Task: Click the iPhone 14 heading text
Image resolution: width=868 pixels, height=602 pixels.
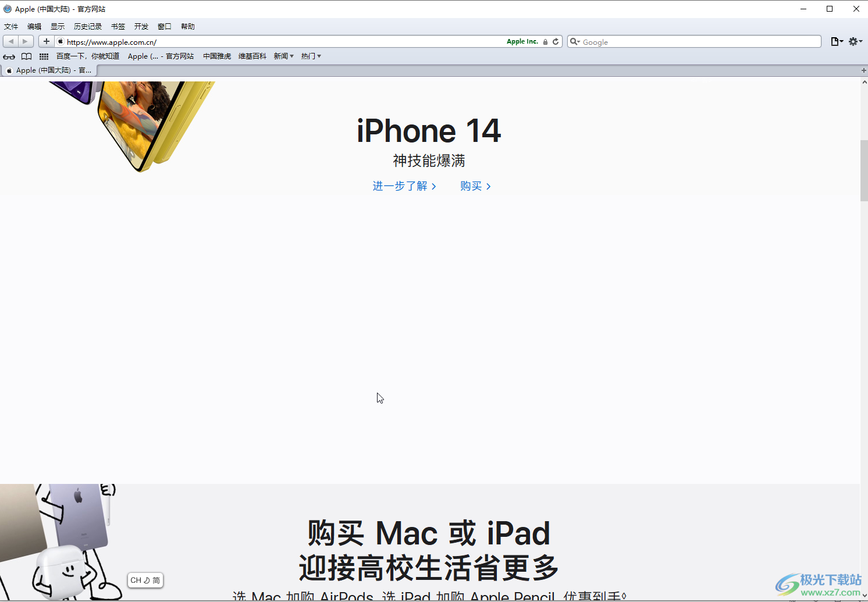Action: click(x=429, y=131)
